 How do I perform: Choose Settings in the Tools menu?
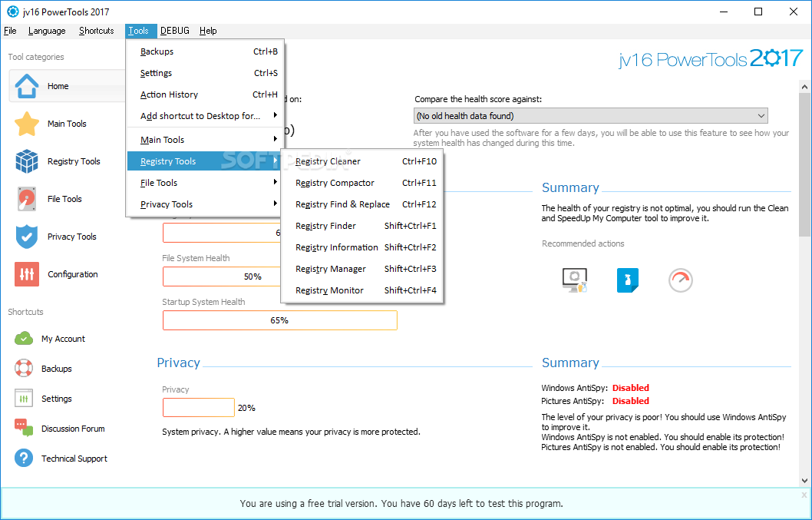pos(205,73)
